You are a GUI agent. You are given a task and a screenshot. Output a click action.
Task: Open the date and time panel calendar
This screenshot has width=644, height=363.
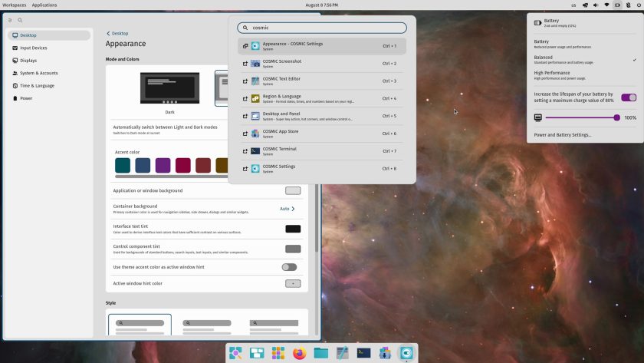pyautogui.click(x=322, y=5)
